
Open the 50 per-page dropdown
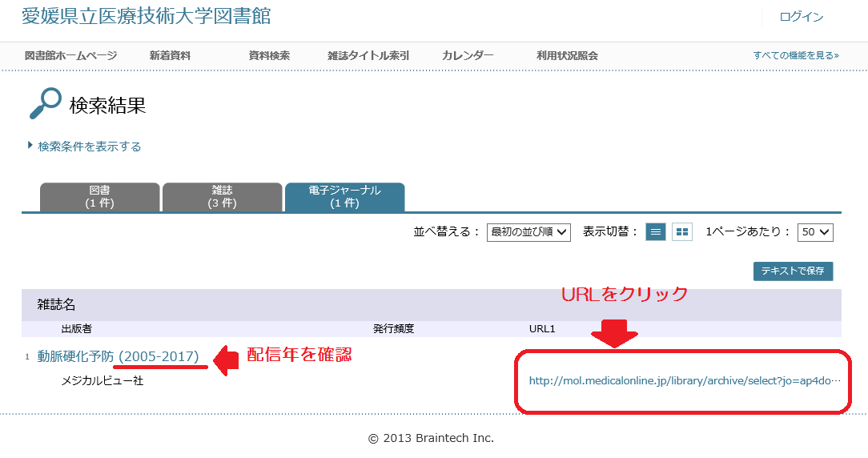pos(815,232)
